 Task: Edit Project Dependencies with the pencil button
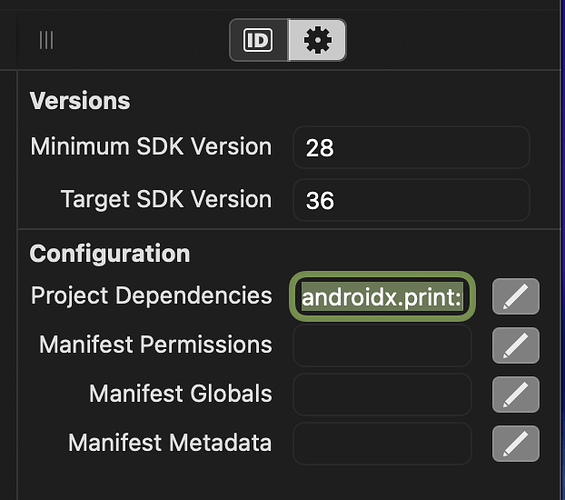[516, 296]
